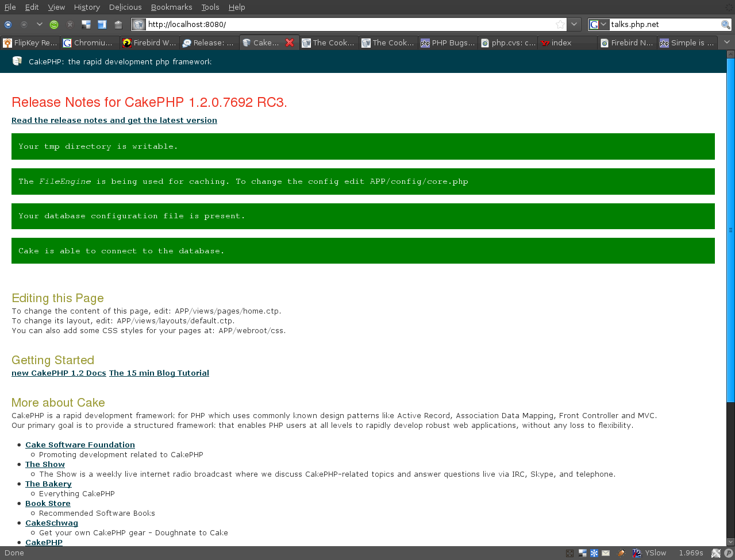
Task: Close the active Cake tab with the red X
Action: pos(290,43)
